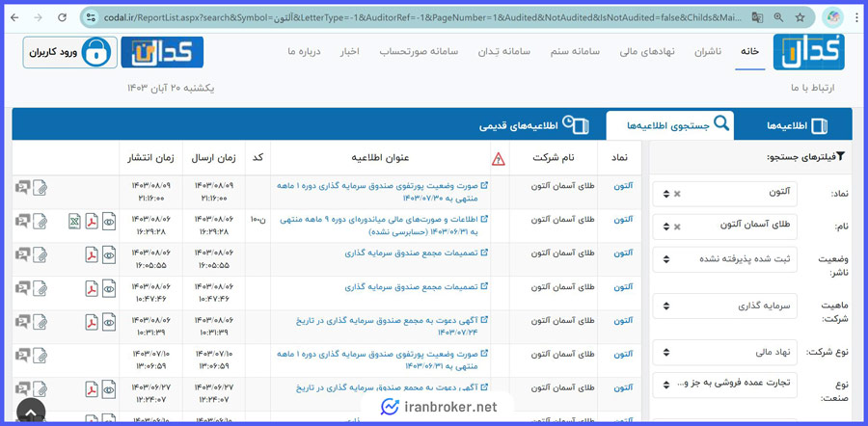Screen dimensions: 868x426
Task: Open PDF icon in the 10:31:39 row
Action: (92, 322)
